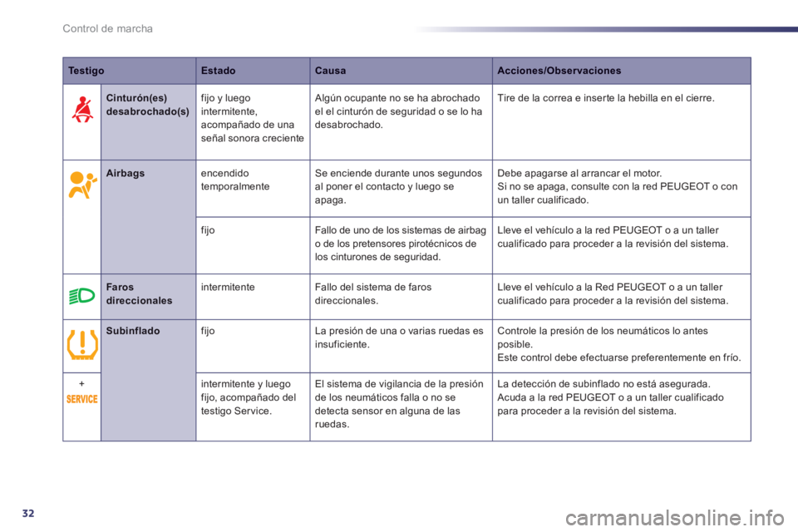Click the plus sign above SERVICE
The image size is (798, 532).
pos(81,384)
